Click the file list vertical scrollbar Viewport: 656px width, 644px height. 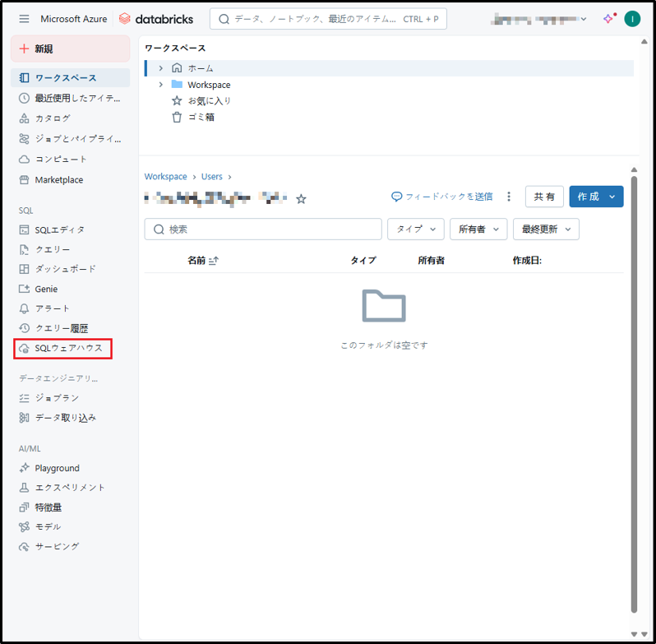tap(634, 393)
